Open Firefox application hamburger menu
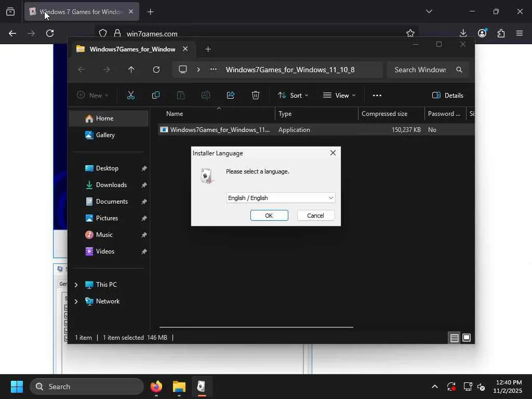532x399 pixels. (x=520, y=33)
